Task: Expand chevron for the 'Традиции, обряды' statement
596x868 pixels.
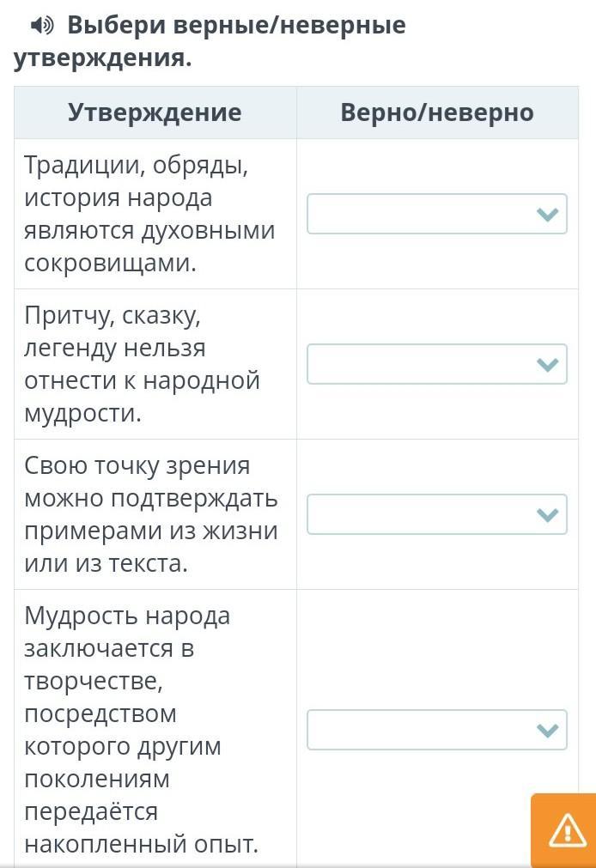Action: pyautogui.click(x=548, y=214)
